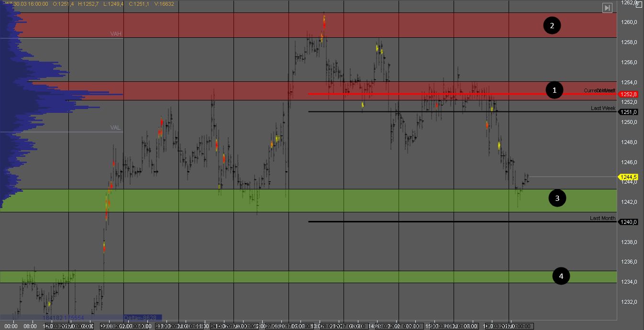Click the yellow 1244,5 current price tag
The height and width of the screenshot is (330, 644).
point(629,177)
